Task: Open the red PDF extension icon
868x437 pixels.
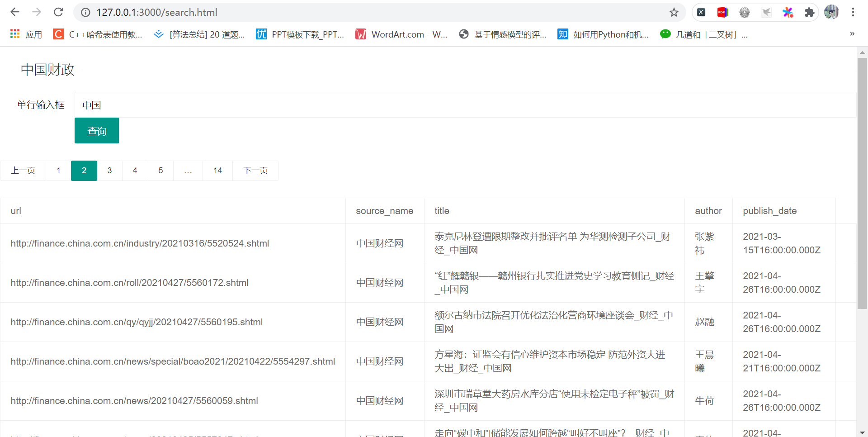Action: coord(723,12)
